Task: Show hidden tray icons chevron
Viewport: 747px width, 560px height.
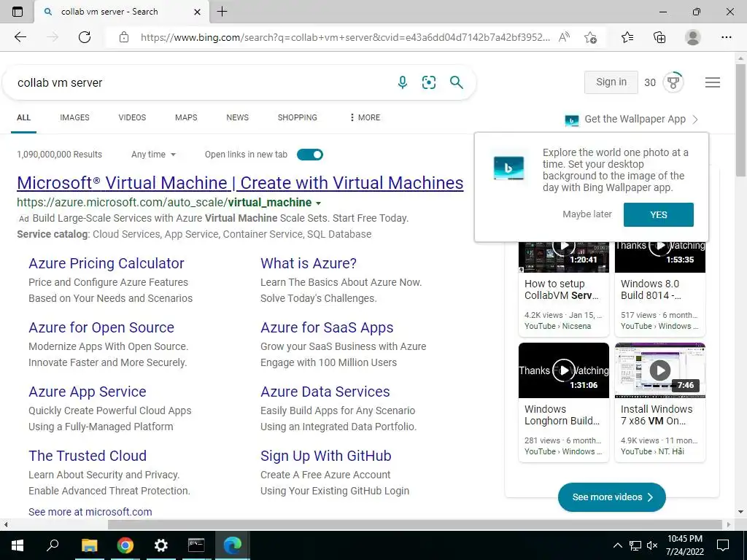Action: pyautogui.click(x=617, y=545)
